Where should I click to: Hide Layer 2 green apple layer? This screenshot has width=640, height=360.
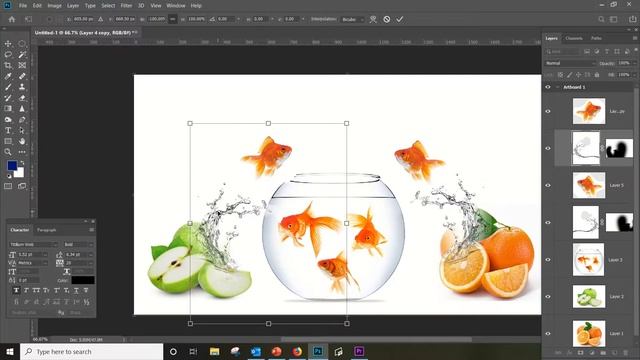tap(548, 297)
